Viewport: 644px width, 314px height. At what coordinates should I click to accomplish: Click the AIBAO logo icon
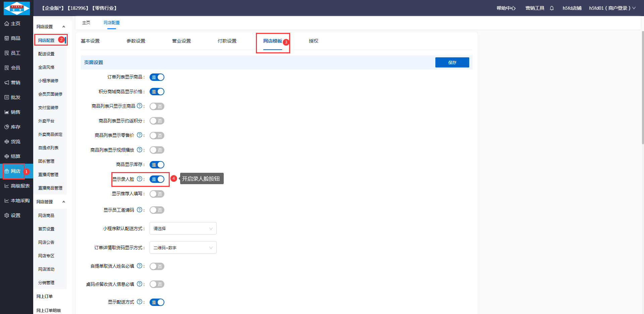pos(16,8)
